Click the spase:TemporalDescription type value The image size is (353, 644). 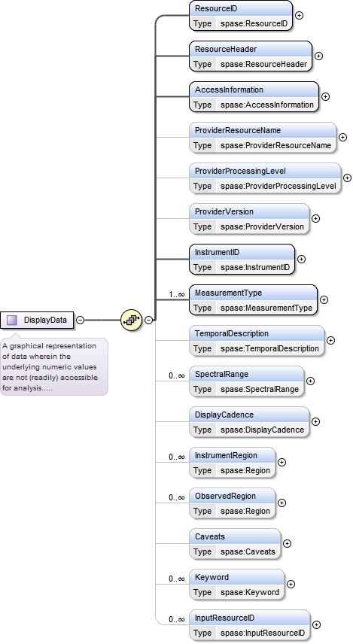tap(269, 349)
